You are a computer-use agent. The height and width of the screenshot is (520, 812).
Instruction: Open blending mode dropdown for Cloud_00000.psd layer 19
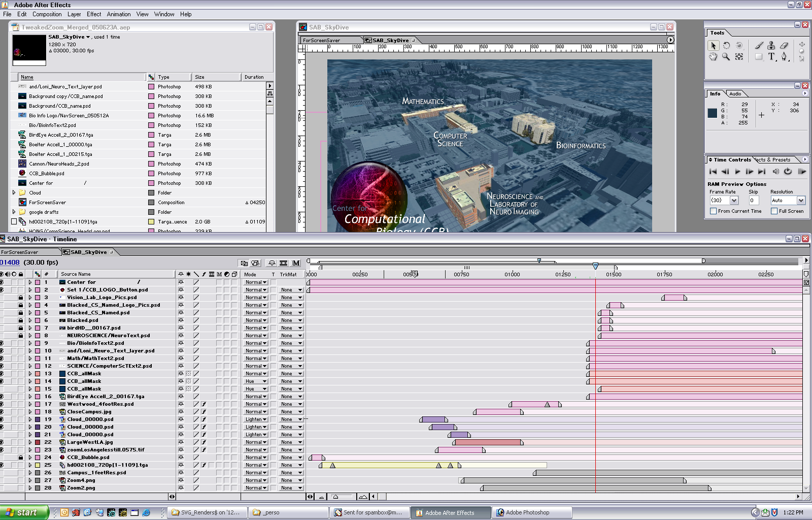[255, 419]
